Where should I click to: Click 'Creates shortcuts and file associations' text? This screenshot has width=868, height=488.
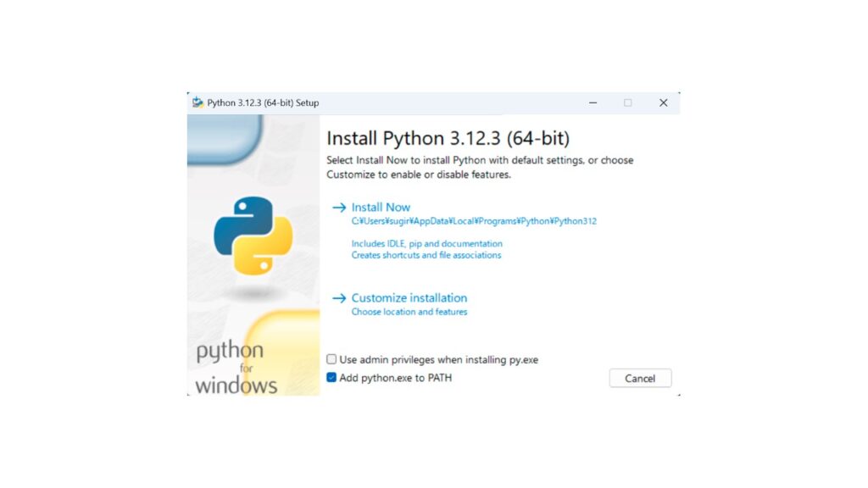coord(426,255)
